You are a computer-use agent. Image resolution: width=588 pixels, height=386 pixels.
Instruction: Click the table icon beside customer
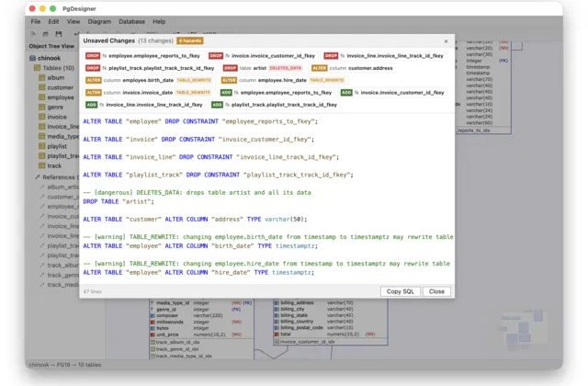coord(42,87)
